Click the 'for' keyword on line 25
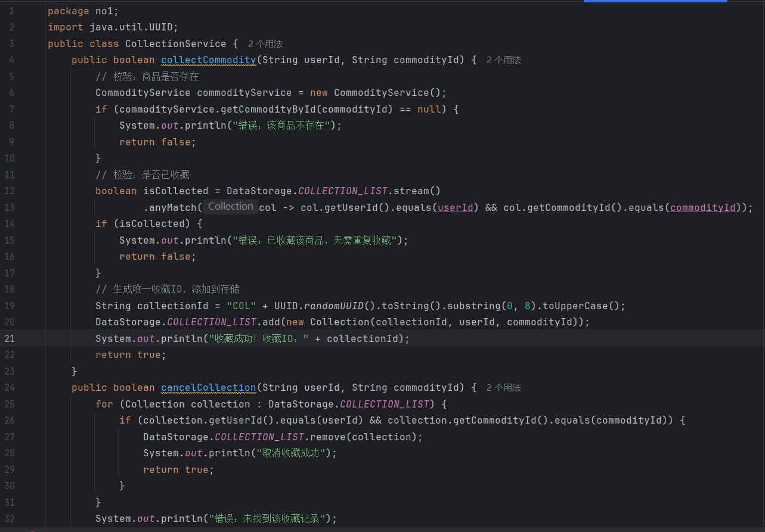Viewport: 765px width, 532px height. [x=104, y=405]
